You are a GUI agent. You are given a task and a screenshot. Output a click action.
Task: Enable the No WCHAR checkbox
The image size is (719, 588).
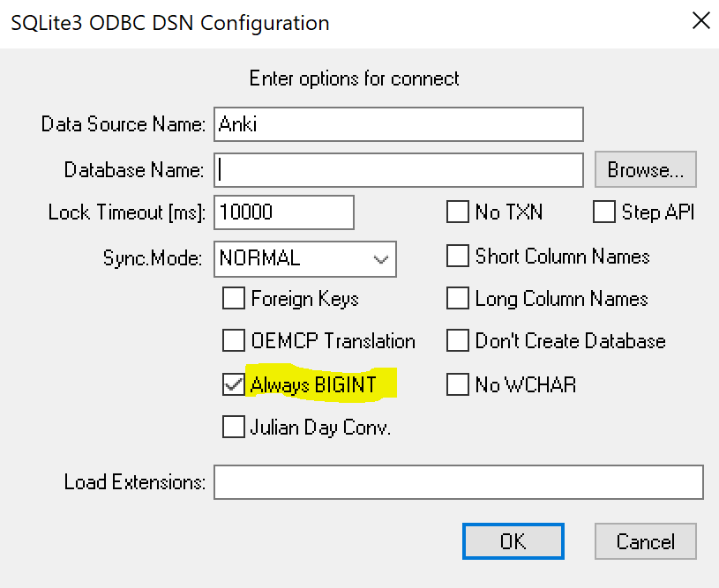(458, 384)
